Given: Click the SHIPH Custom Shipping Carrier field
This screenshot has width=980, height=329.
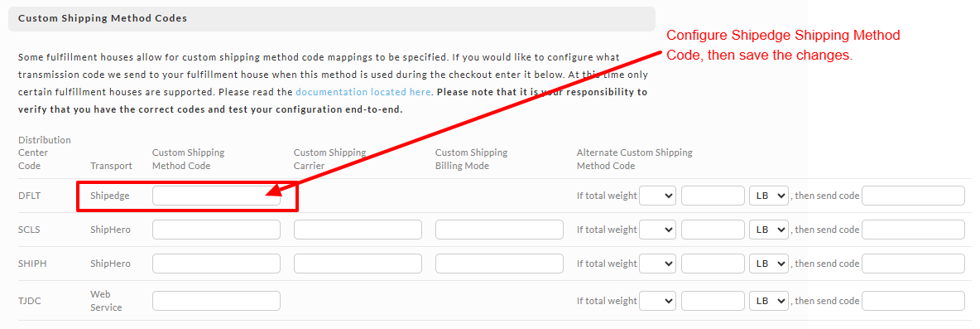Looking at the screenshot, I should point(358,264).
